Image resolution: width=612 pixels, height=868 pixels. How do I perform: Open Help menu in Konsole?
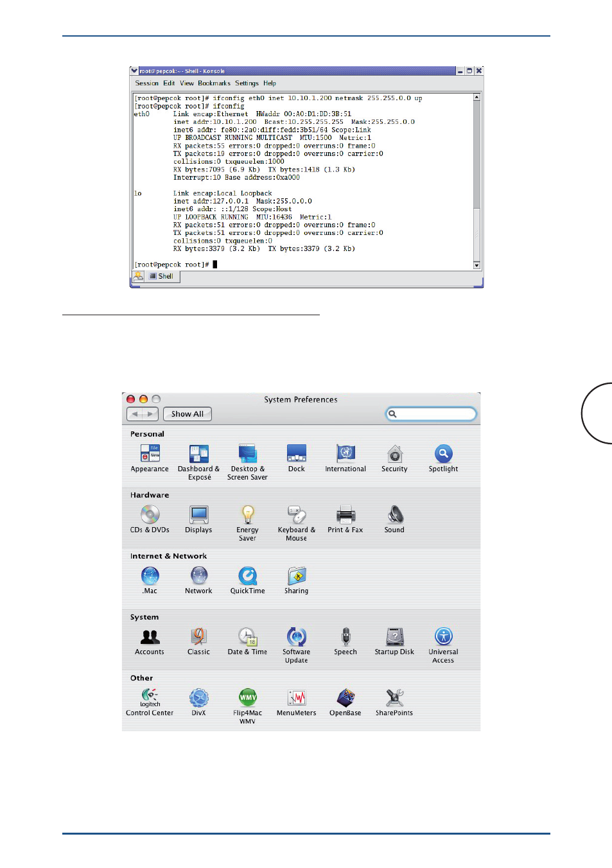[270, 83]
